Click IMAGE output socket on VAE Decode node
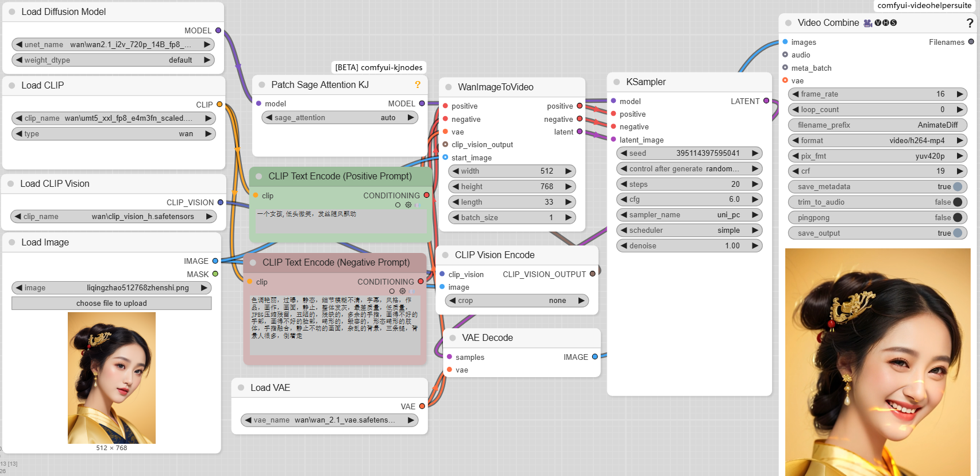This screenshot has height=476, width=980. tap(595, 356)
